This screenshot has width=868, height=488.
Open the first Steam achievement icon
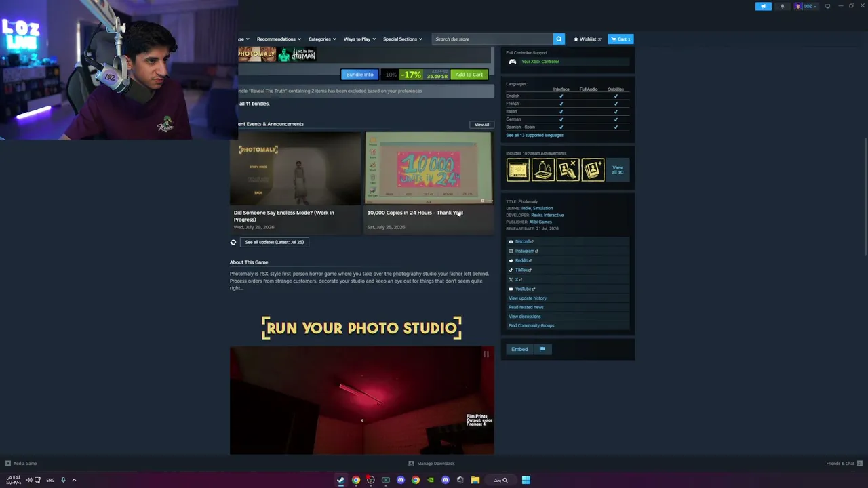click(517, 169)
